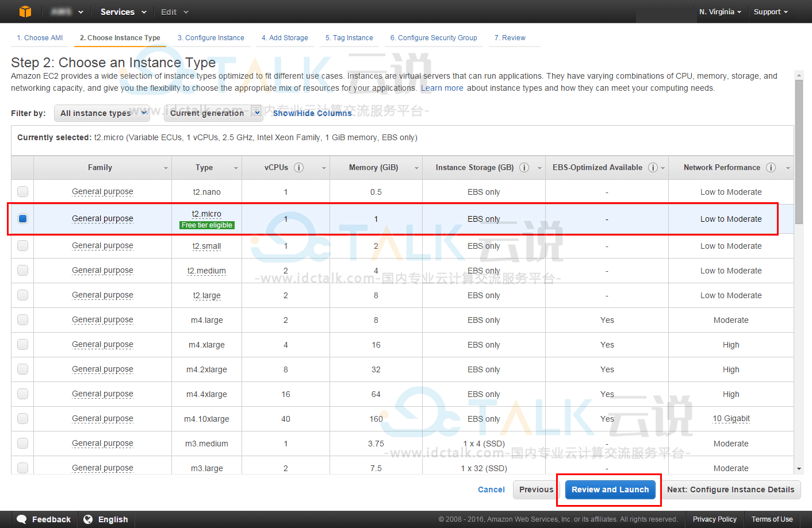
Task: Click the t2.large type label
Action: (206, 295)
